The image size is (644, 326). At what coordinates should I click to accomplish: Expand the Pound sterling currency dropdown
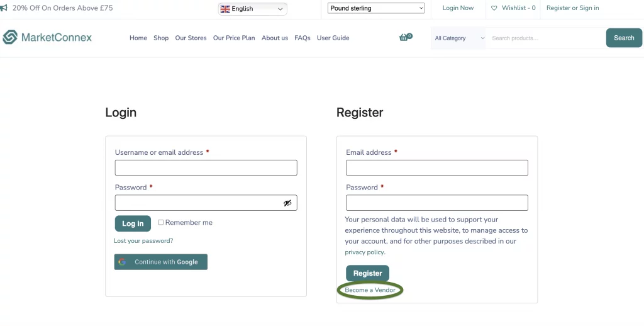(x=376, y=8)
